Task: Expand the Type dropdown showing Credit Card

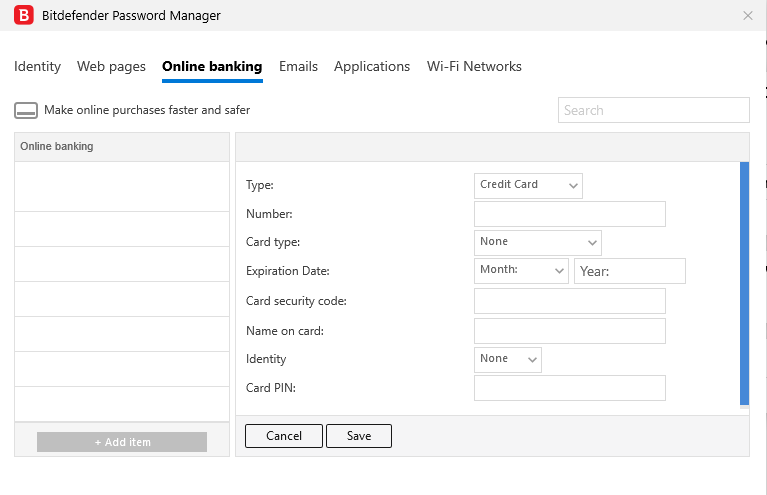Action: click(528, 185)
